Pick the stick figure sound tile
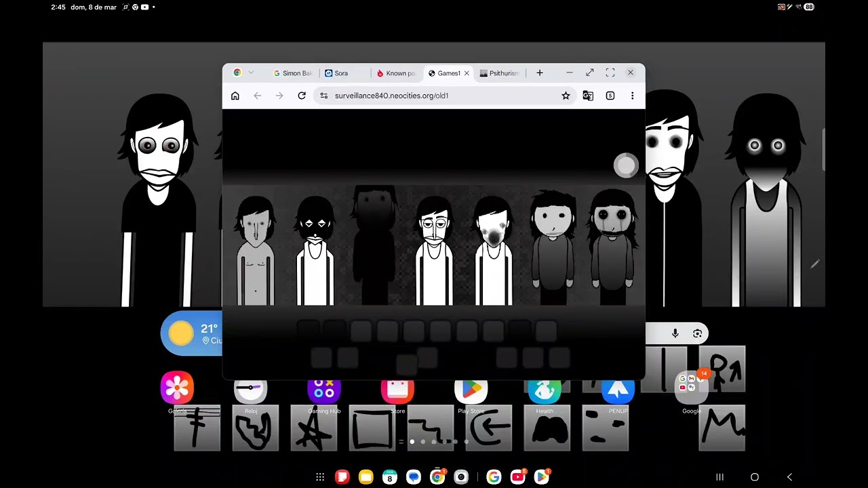Viewport: 868px width, 488px height. [x=722, y=369]
